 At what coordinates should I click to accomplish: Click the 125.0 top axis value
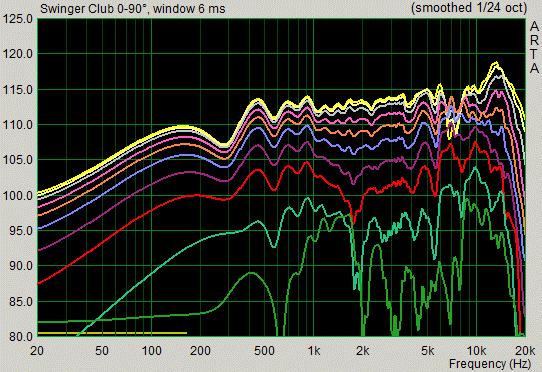pyautogui.click(x=18, y=18)
